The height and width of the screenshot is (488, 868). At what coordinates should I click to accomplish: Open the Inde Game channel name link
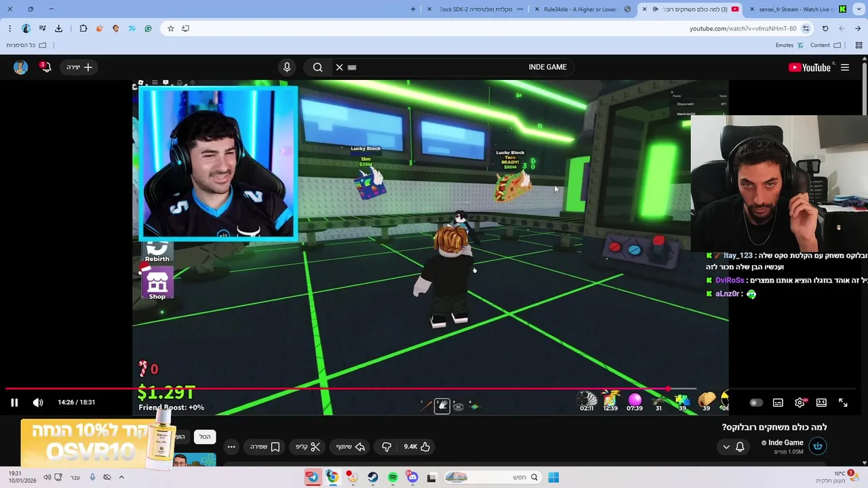pyautogui.click(x=785, y=443)
